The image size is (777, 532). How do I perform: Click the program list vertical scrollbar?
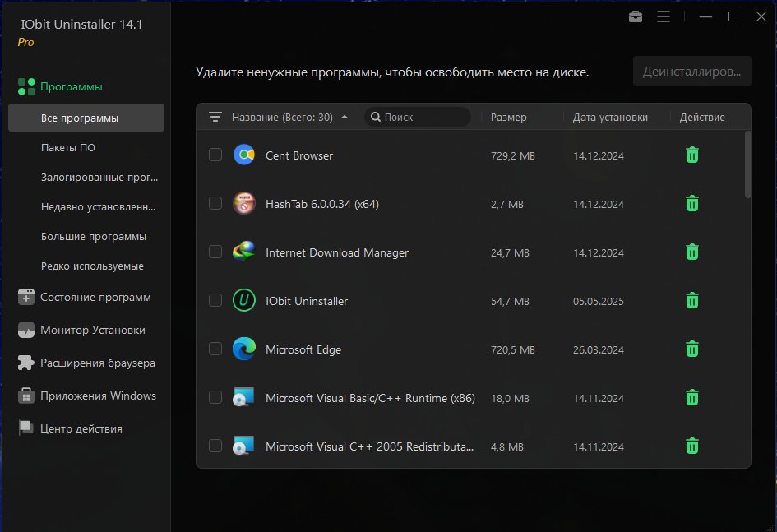(747, 164)
